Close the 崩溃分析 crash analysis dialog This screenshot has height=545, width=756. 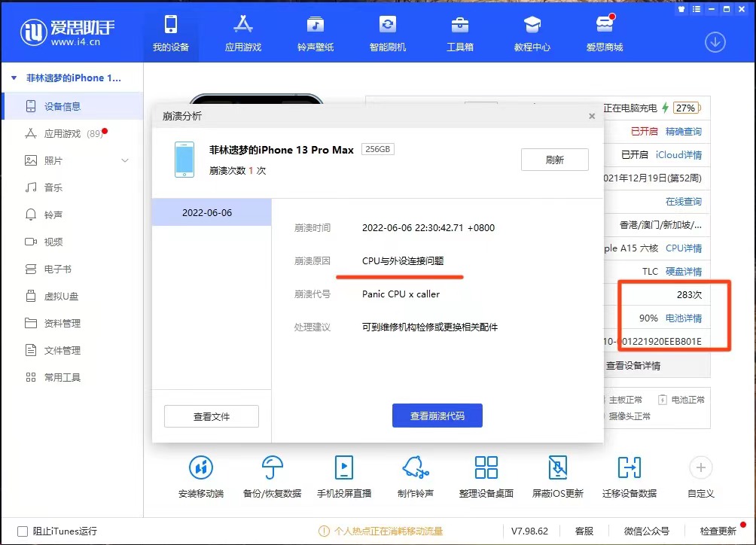(592, 116)
